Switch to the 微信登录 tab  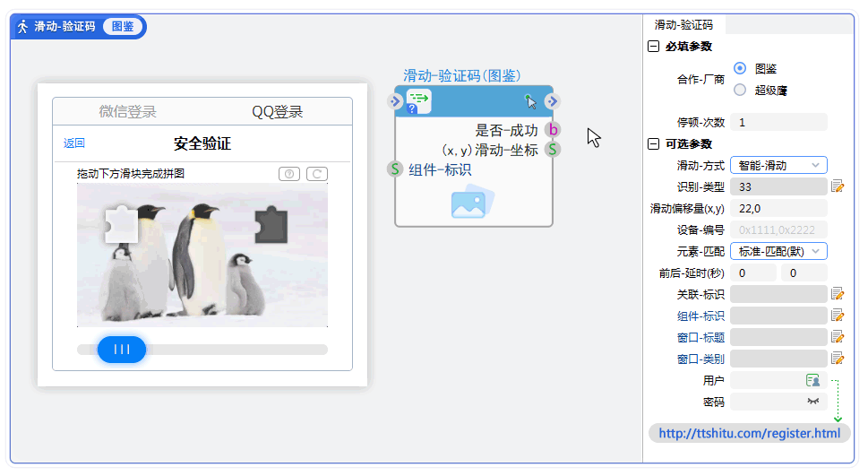pos(128,112)
